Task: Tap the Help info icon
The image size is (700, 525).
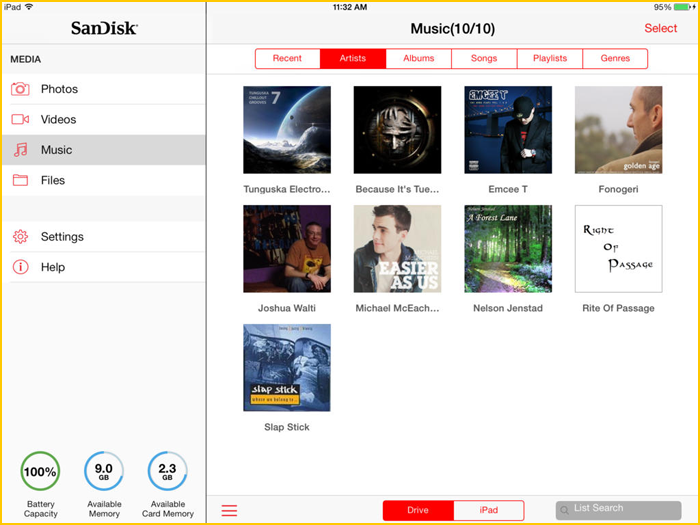Action: point(20,267)
